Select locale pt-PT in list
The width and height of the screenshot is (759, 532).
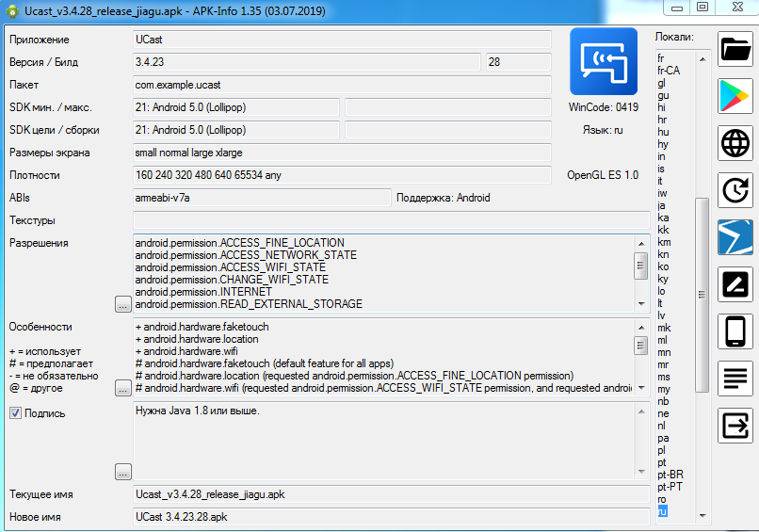[670, 487]
